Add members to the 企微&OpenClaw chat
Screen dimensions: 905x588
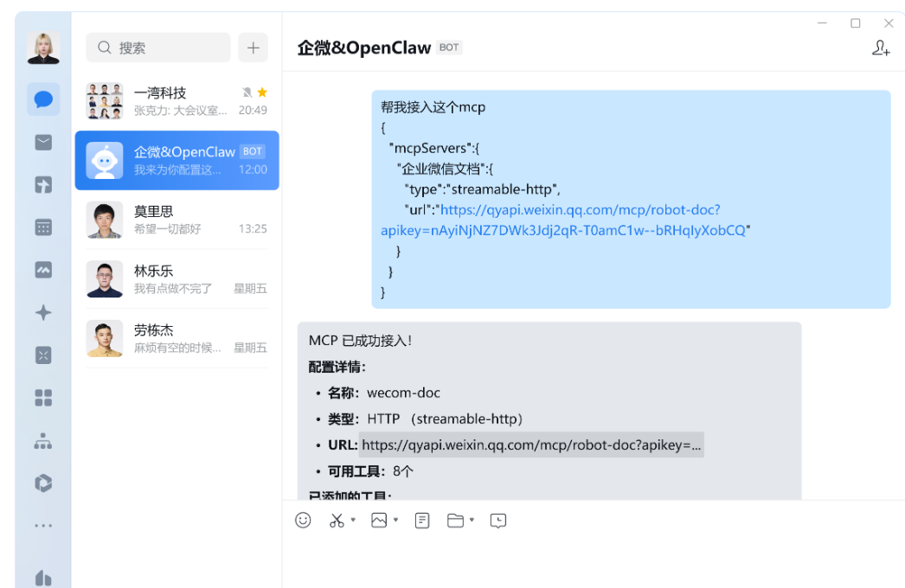(x=882, y=48)
